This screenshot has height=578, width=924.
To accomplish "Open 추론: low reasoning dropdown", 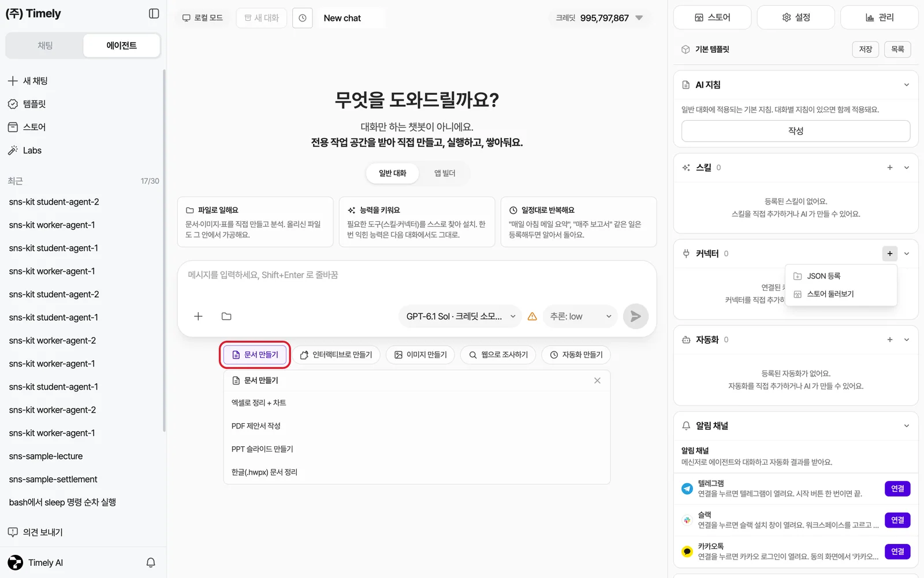I will 580,316.
